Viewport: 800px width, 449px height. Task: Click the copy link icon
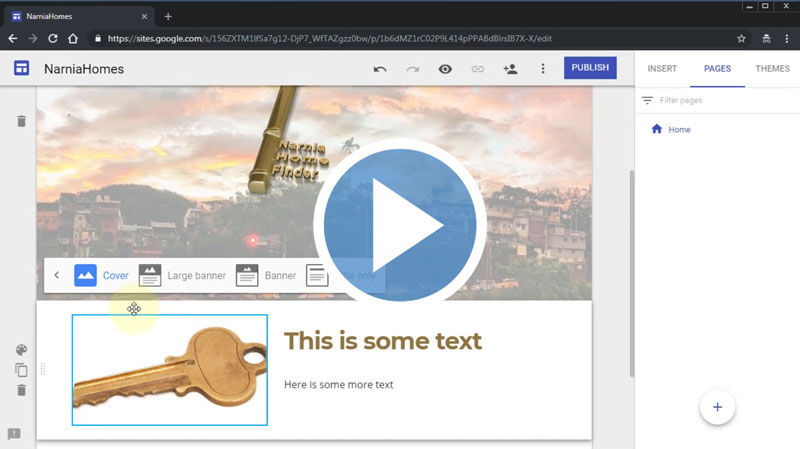pos(477,69)
